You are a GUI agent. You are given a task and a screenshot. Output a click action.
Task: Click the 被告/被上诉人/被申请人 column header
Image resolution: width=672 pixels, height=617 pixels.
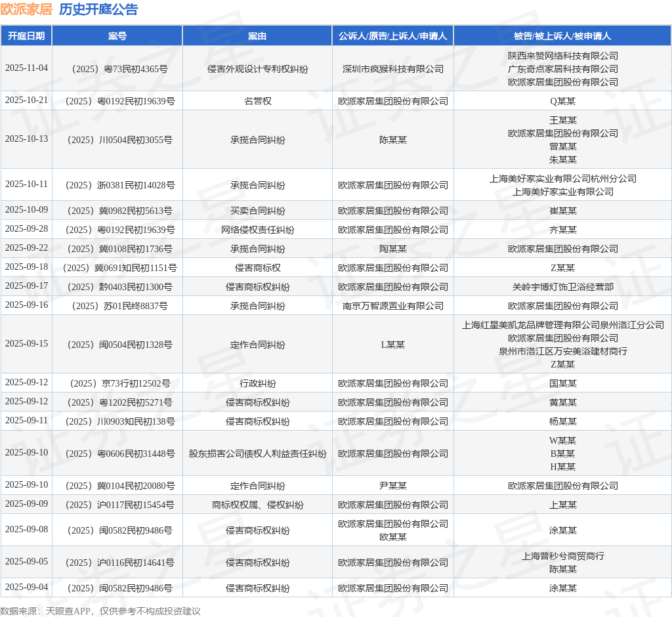(x=562, y=36)
